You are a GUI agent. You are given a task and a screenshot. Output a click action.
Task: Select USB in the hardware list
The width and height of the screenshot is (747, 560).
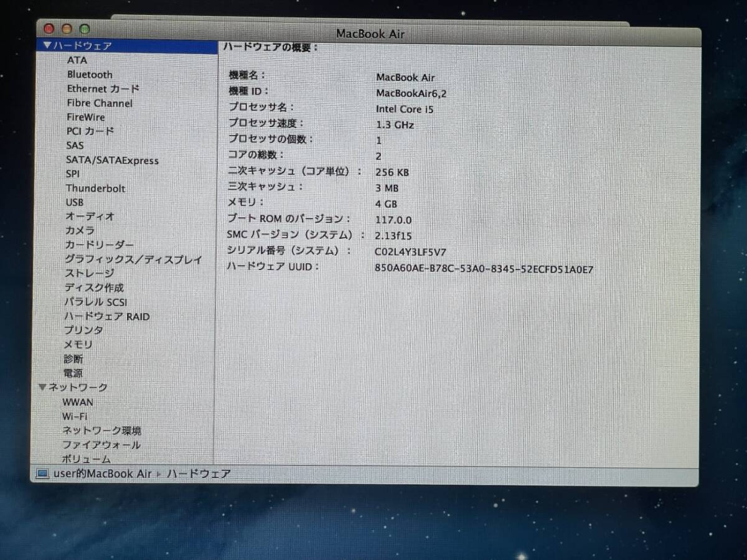74,203
